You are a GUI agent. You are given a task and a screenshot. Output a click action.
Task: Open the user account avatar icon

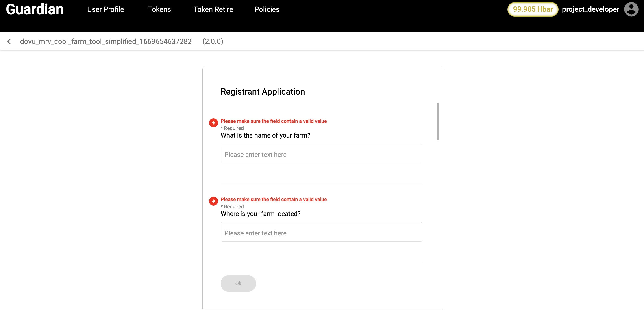(x=631, y=9)
